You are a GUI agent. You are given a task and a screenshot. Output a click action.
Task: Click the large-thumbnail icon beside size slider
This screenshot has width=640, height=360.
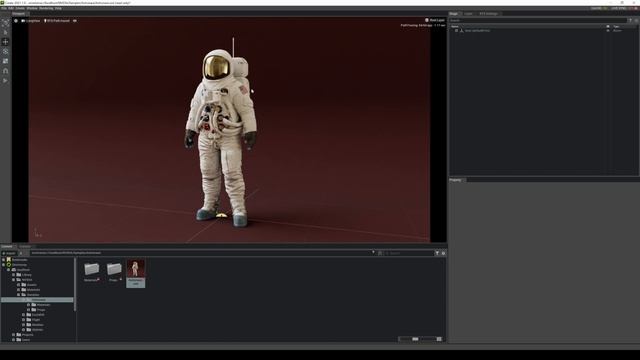[x=439, y=339]
